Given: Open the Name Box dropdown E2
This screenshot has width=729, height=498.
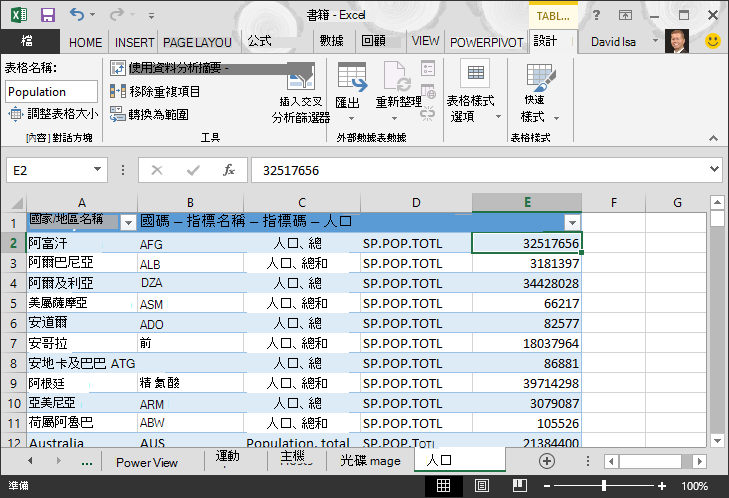Looking at the screenshot, I should [97, 169].
